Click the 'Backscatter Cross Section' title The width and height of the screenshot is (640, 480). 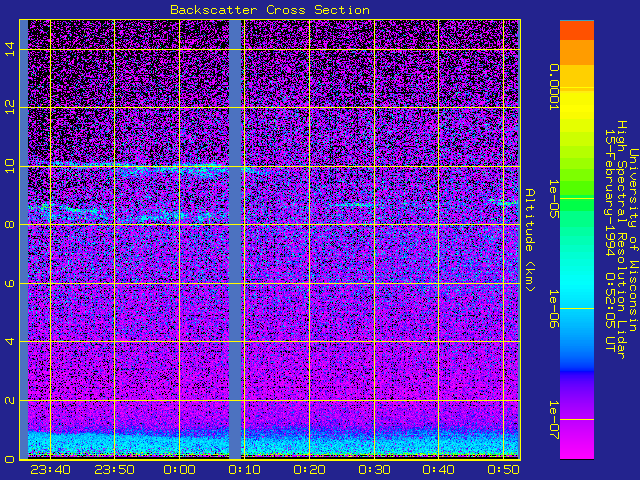coord(270,10)
